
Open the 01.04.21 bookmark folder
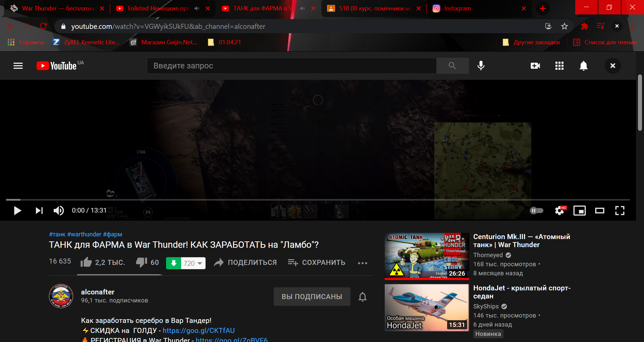pyautogui.click(x=224, y=42)
